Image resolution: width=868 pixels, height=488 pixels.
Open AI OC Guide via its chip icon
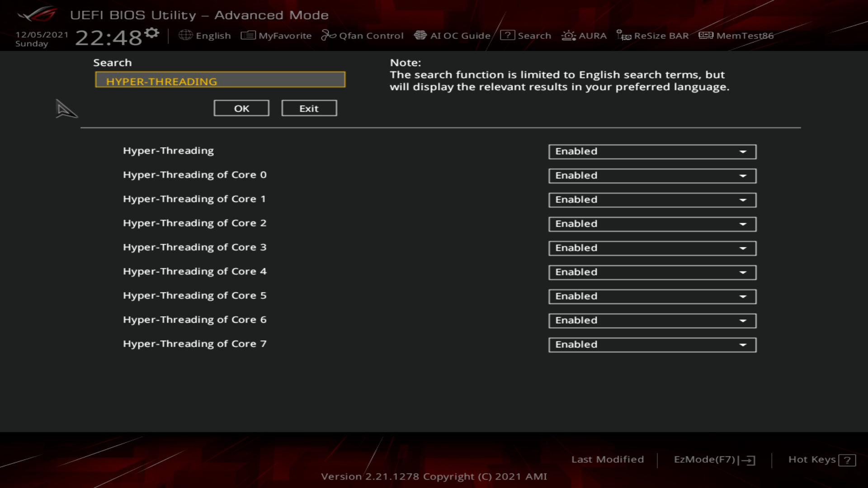pos(420,35)
